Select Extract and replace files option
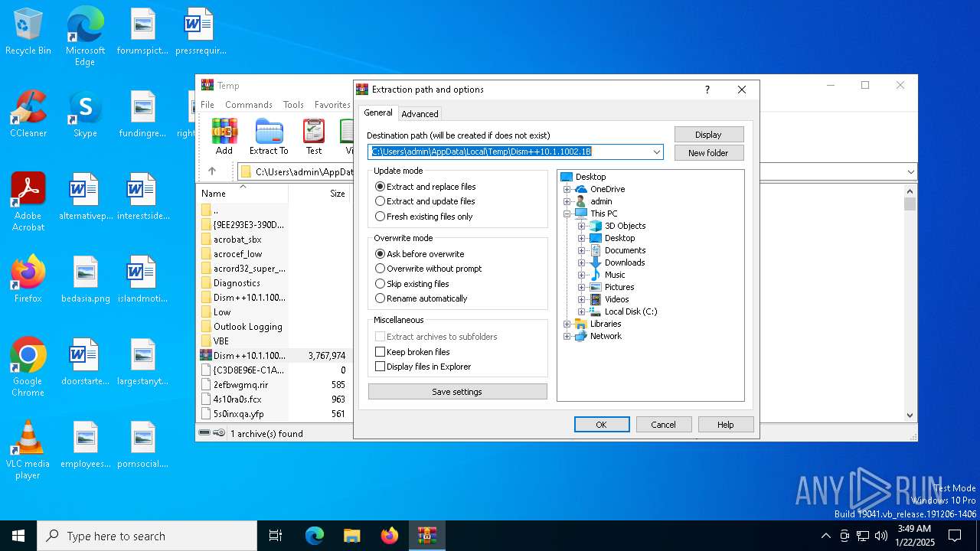This screenshot has height=551, width=980. [426, 187]
